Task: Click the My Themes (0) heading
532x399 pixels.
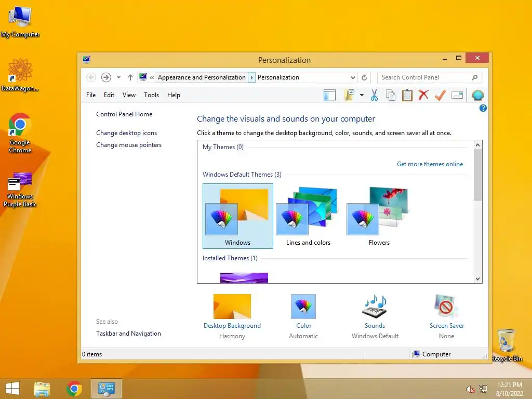Action: tap(223, 147)
